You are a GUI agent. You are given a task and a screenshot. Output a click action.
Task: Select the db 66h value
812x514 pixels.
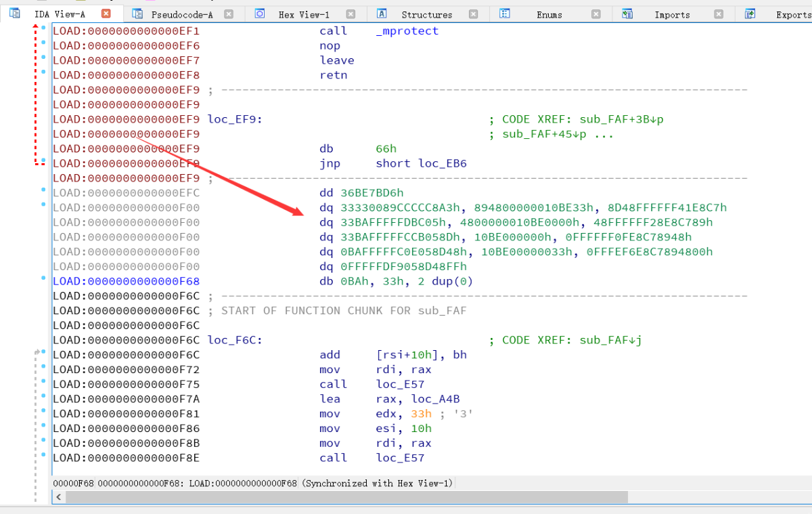386,148
